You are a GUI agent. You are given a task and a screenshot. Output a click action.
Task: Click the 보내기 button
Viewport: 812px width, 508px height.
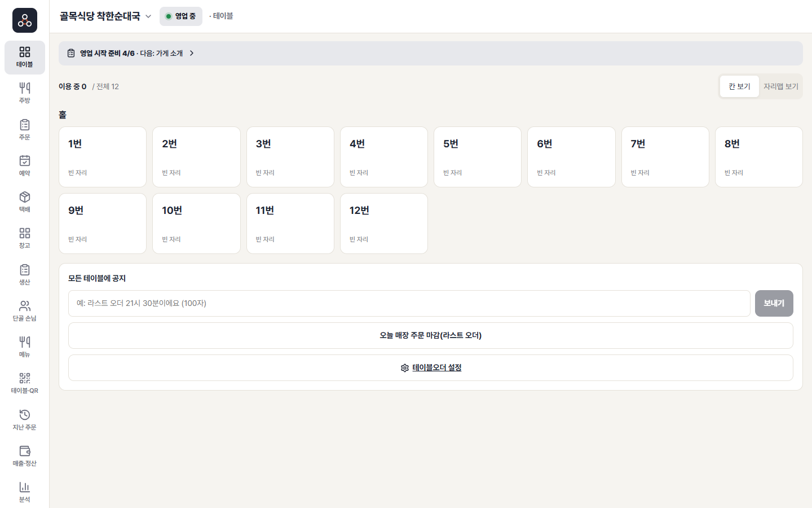pyautogui.click(x=774, y=303)
